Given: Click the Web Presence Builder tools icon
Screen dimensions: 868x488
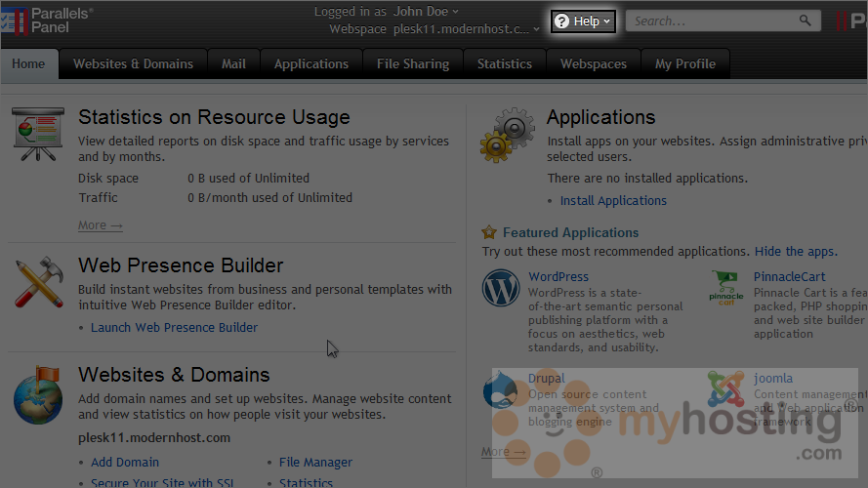Looking at the screenshot, I should 39,282.
